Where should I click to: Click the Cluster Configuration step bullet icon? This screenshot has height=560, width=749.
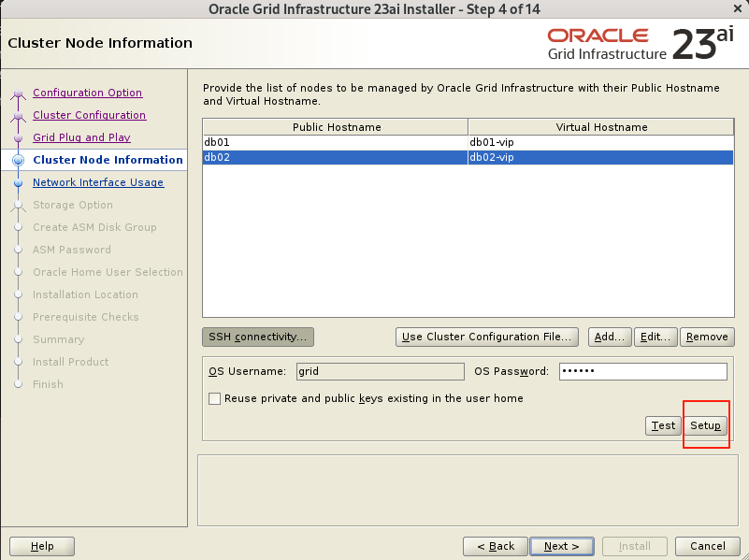[x=18, y=116]
